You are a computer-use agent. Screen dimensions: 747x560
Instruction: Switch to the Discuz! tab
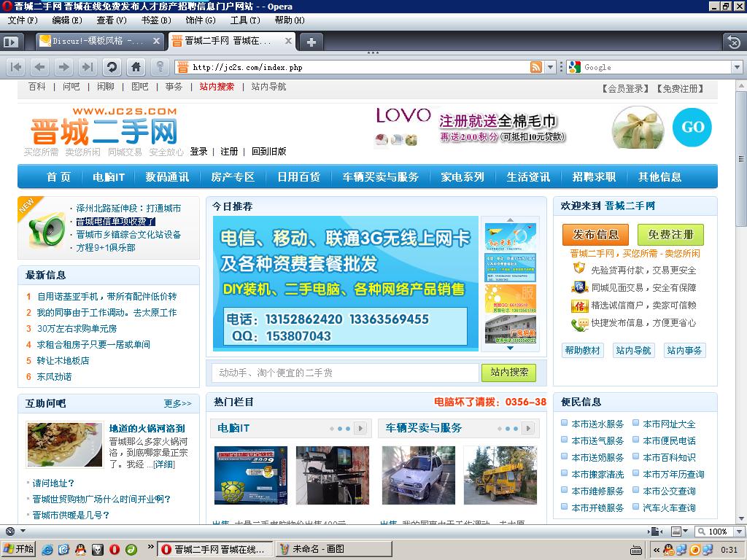pyautogui.click(x=101, y=42)
